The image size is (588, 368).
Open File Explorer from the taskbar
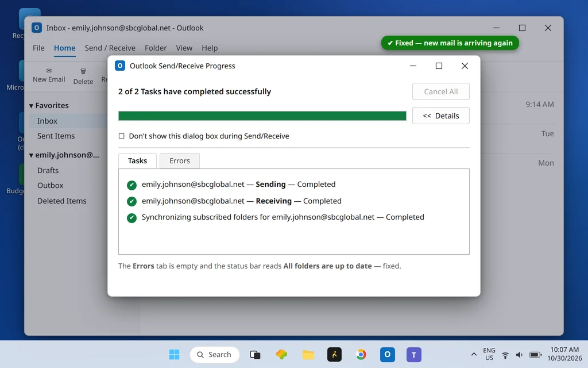[308, 354]
